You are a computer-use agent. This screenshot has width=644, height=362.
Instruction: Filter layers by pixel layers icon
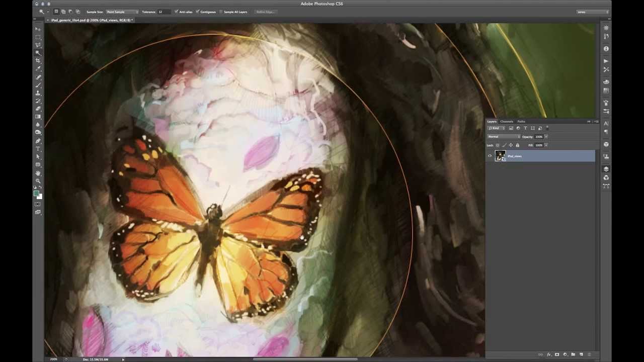click(x=511, y=128)
